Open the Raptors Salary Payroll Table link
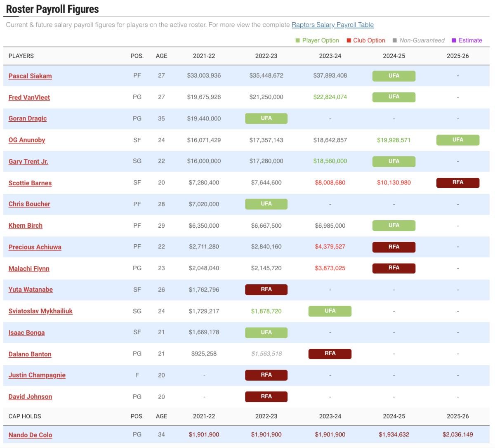The height and width of the screenshot is (448, 495). (x=332, y=25)
